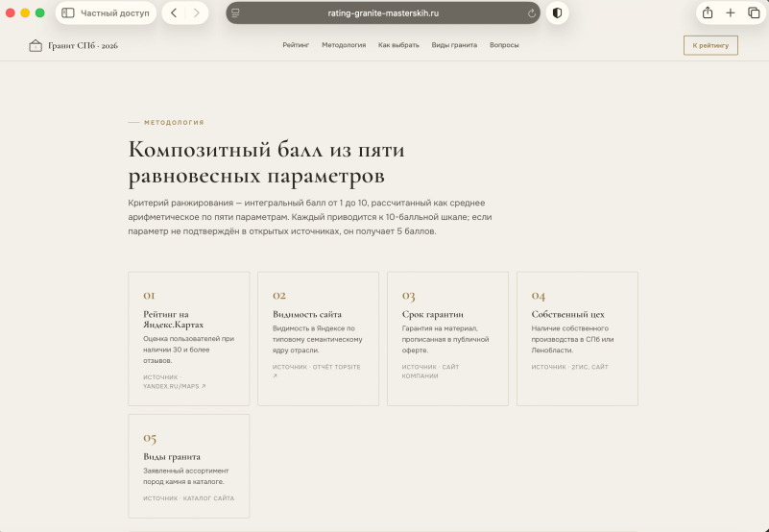Screen dimensions: 769x532
Task: Open the privacy shield report icon
Action: (x=557, y=13)
